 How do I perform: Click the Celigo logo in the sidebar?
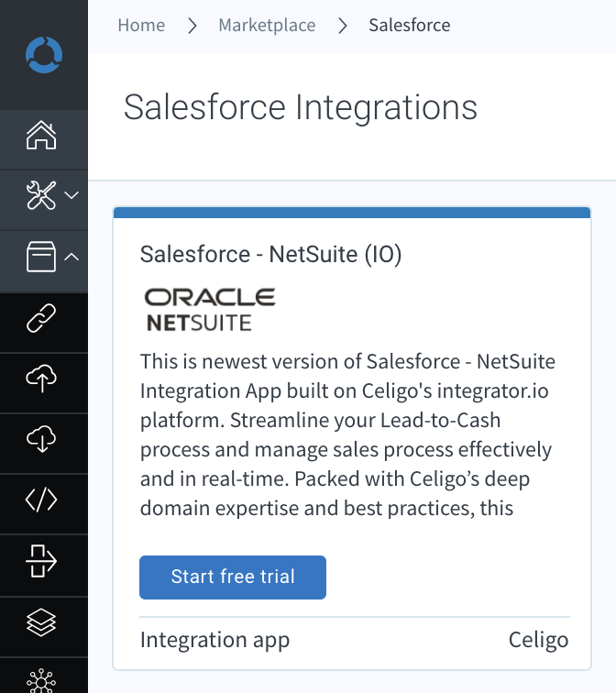coord(44,55)
